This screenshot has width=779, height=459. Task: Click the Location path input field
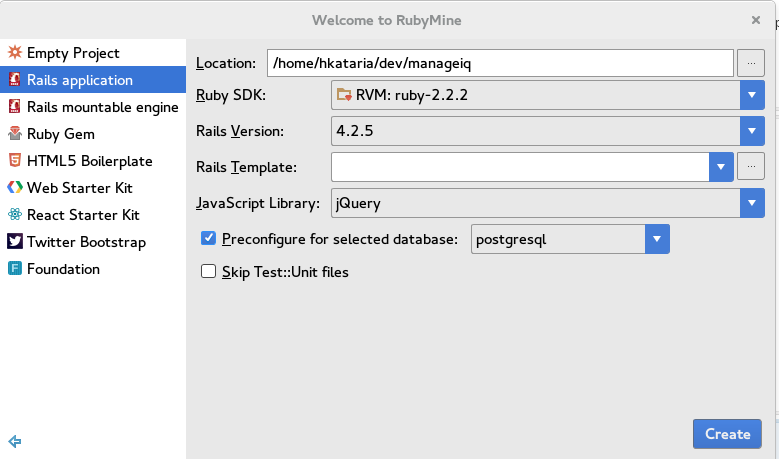[500, 63]
